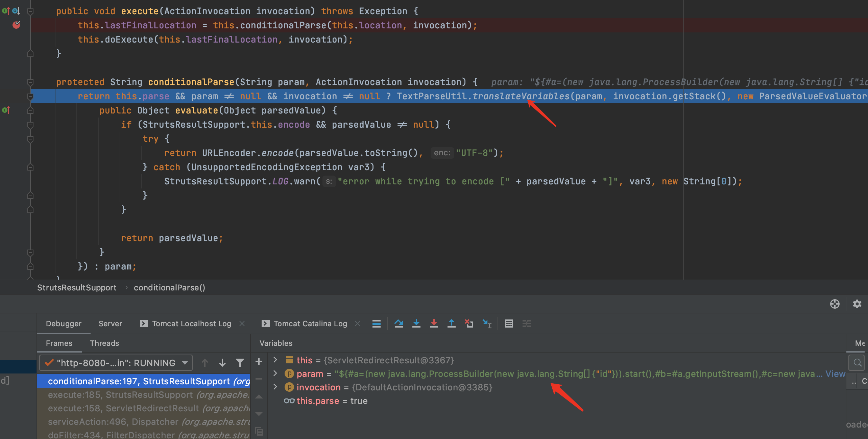Click the duplicate watch copy icon

(259, 431)
